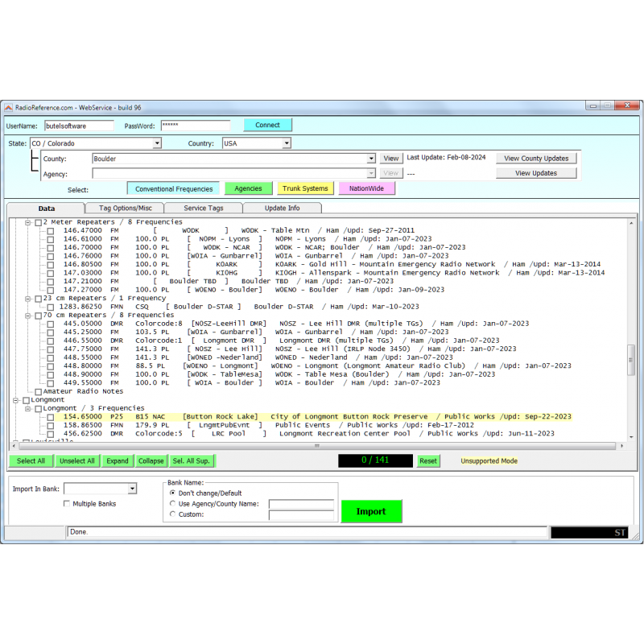Open the State dropdown showing CO / Colorado
The width and height of the screenshot is (644, 644).
(157, 142)
